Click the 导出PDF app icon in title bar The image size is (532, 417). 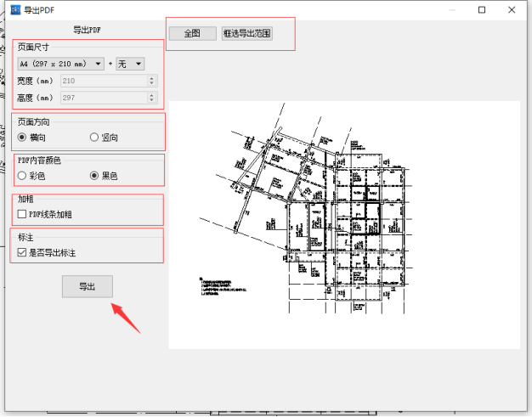pyautogui.click(x=15, y=10)
